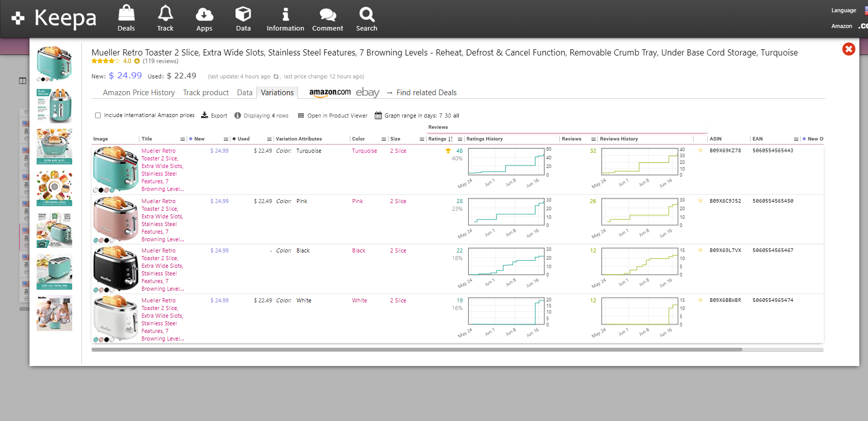Click the trophy icon in Turquoise ratings

coord(448,151)
